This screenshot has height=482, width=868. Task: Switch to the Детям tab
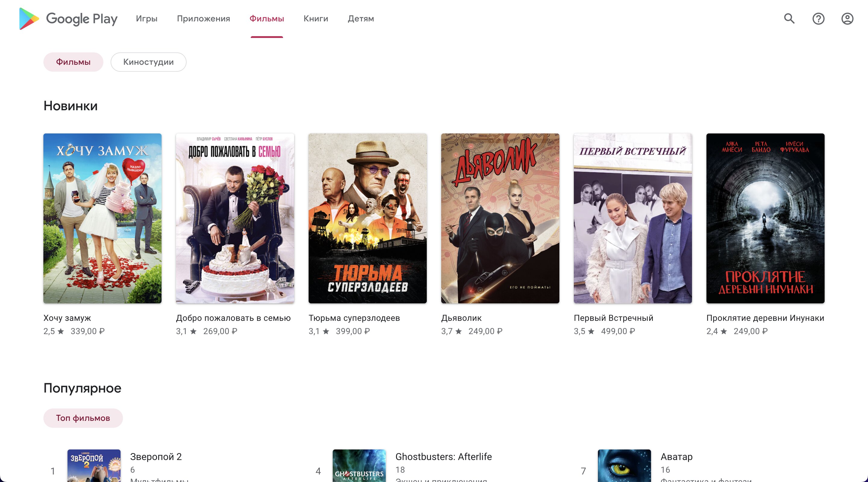click(x=361, y=18)
